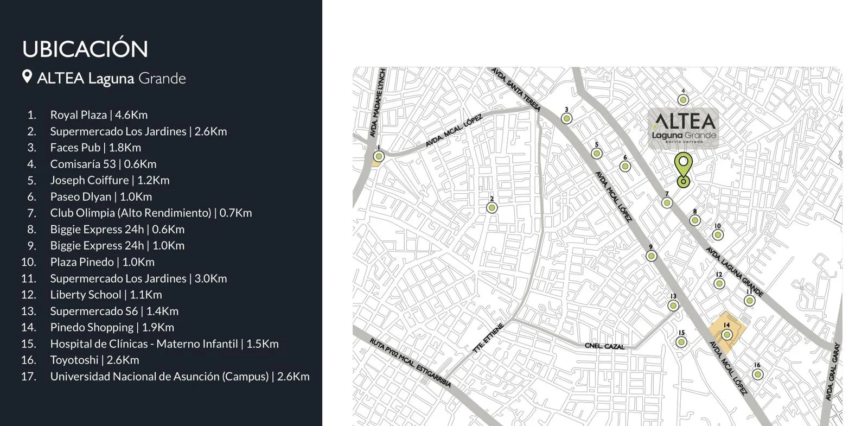
Task: Click map marker number 4
Action: click(683, 100)
